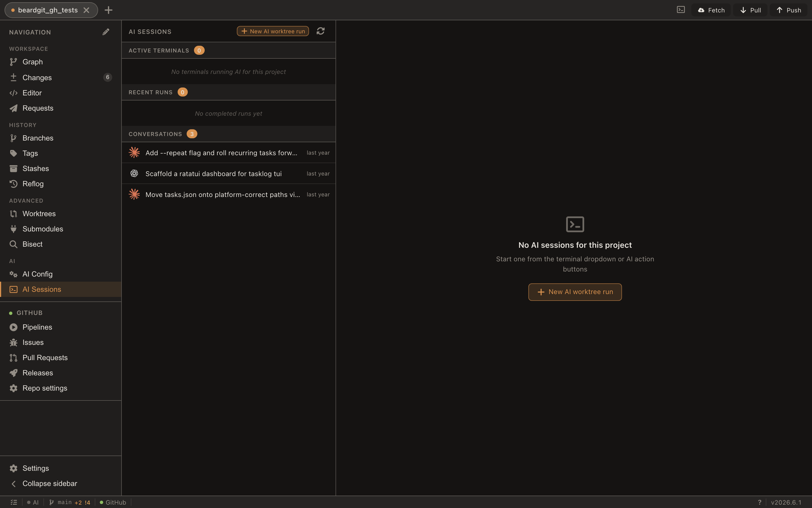Screen dimensions: 812x508
Task: Open Move tasks.json onto platform-correct paths conversation
Action: 228,194
